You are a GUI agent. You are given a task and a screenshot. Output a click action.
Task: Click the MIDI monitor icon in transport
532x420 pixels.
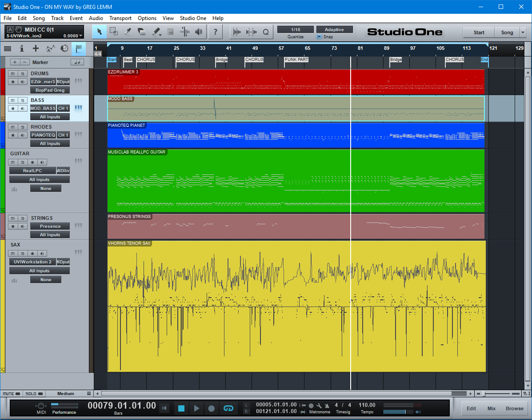(41, 406)
